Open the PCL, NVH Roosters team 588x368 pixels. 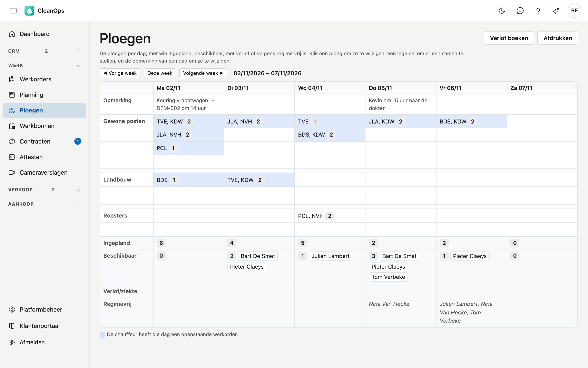coord(330,216)
